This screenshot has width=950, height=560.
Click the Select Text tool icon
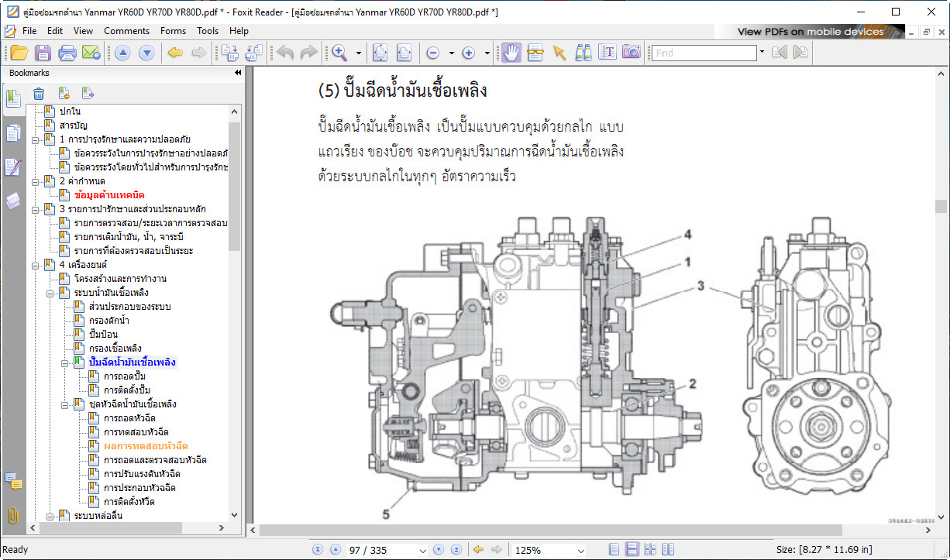(608, 53)
